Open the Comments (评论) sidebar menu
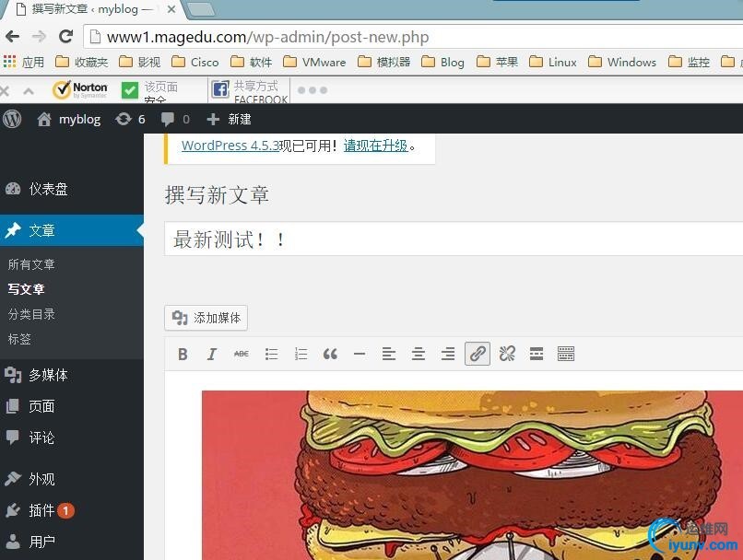 point(72,437)
